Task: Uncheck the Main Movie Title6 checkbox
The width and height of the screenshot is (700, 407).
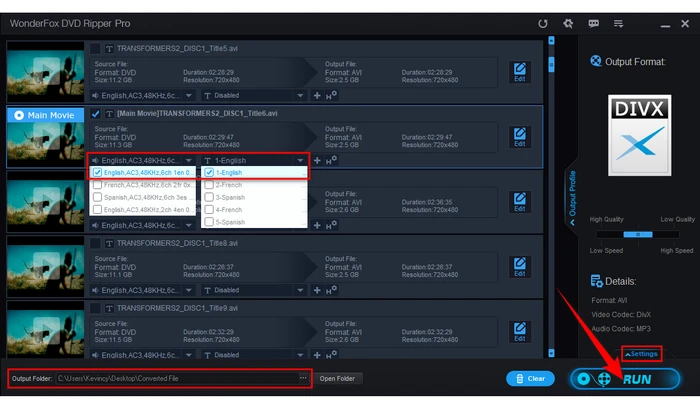Action: point(95,114)
